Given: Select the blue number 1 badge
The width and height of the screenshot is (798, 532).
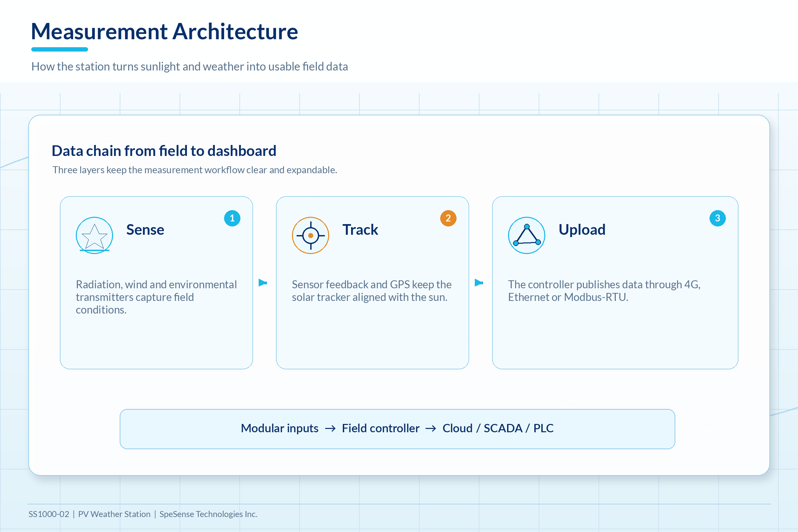Looking at the screenshot, I should click(232, 218).
